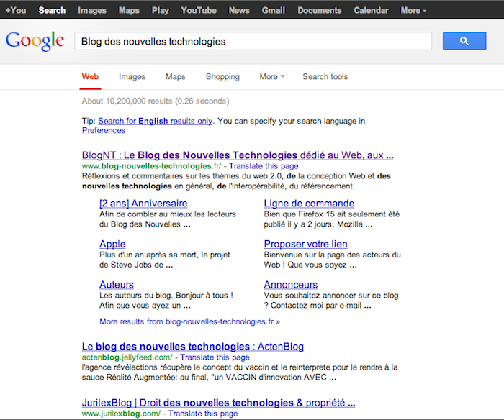Viewport: 504px width, 420px height.
Task: Click the green www.blog-nouvelles-technologies.fr URL
Action: coord(151,165)
